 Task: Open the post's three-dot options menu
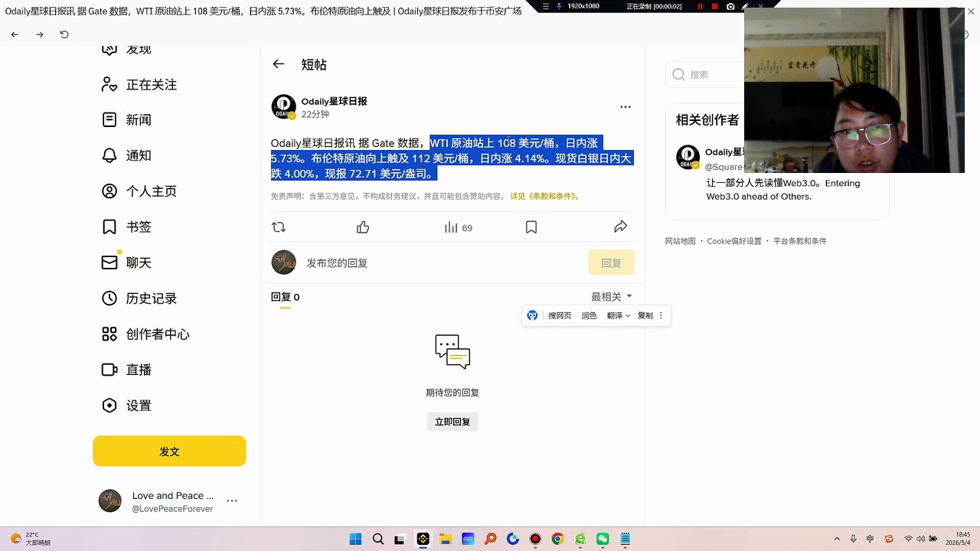626,107
